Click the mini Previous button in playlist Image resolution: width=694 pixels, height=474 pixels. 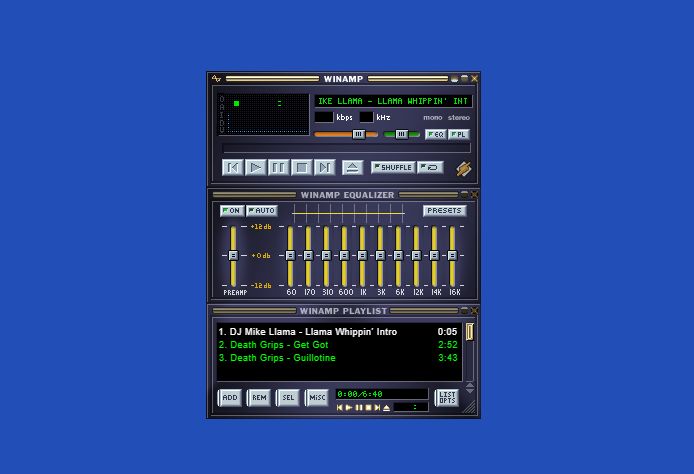[x=339, y=408]
